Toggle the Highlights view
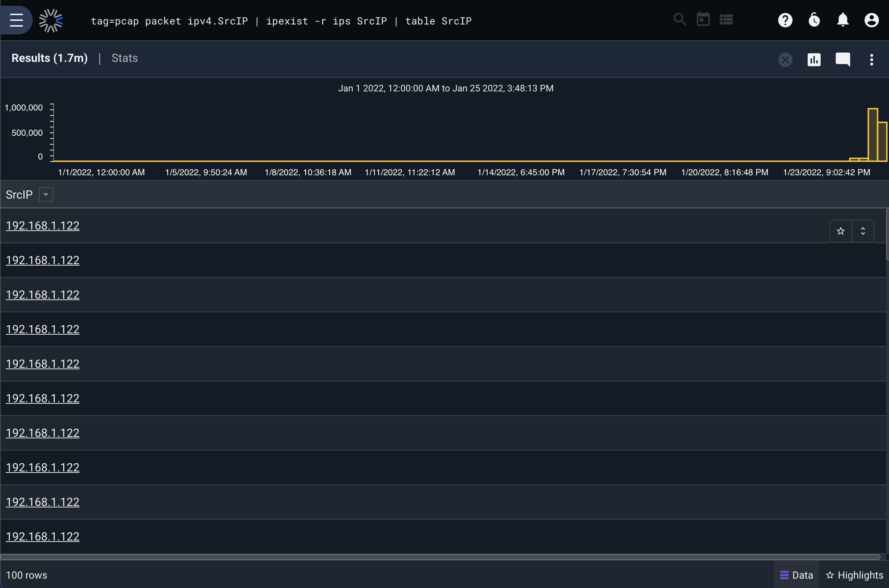 855,575
